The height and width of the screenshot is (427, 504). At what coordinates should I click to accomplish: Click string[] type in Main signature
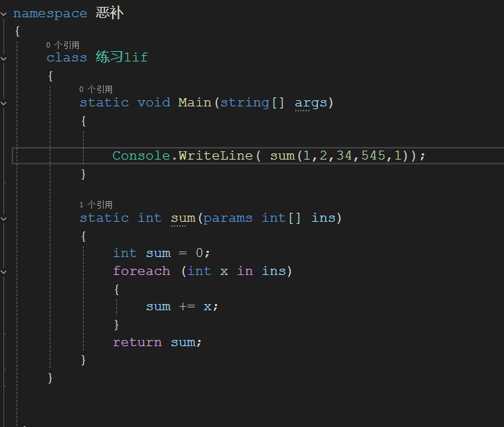coord(252,103)
